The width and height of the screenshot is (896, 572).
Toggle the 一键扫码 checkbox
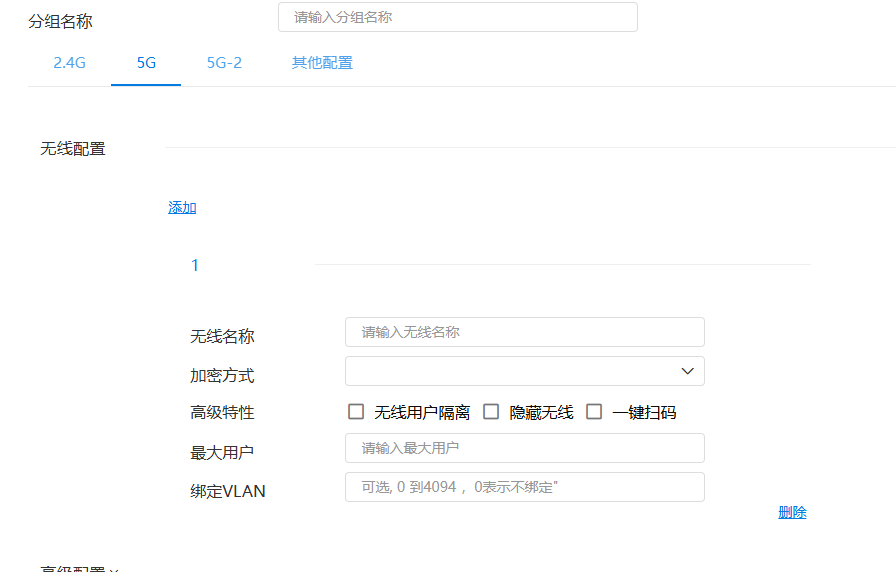594,412
